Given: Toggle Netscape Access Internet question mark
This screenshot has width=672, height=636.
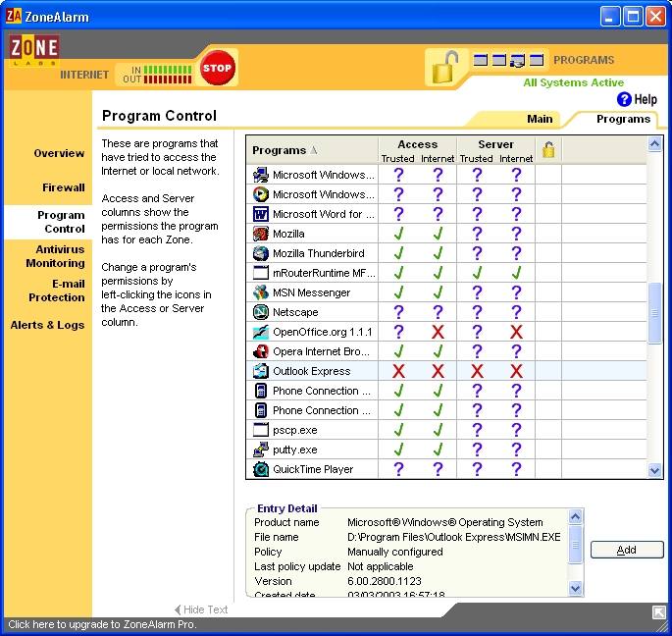Looking at the screenshot, I should click(438, 312).
